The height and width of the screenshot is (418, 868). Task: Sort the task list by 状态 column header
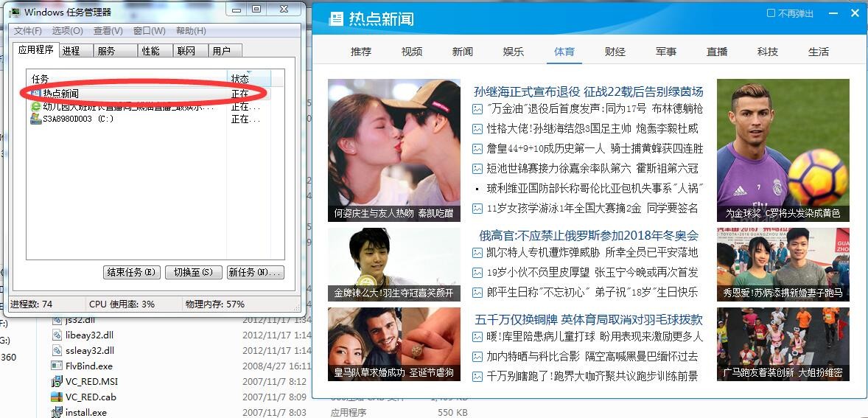pyautogui.click(x=240, y=78)
